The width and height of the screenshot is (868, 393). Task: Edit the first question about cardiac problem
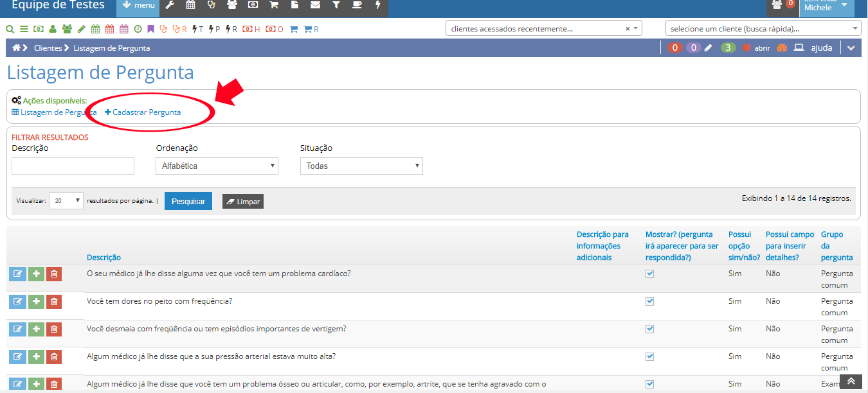(x=17, y=274)
